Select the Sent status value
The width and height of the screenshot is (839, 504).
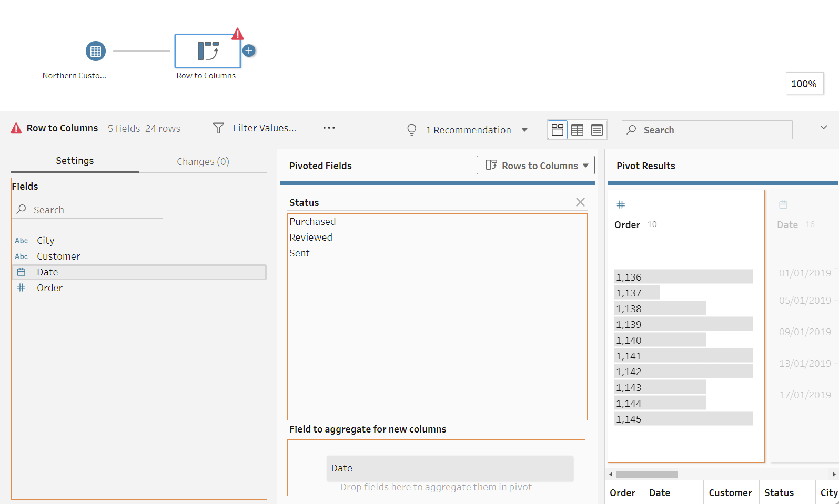[299, 253]
